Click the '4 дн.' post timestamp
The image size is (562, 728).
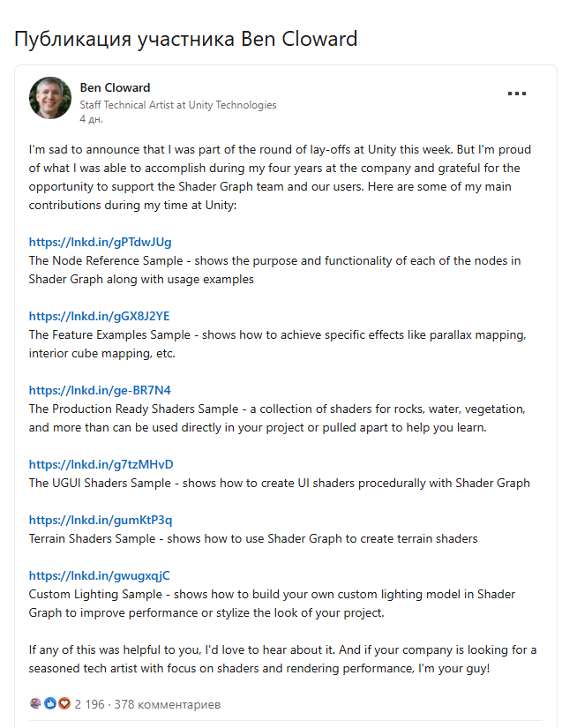pyautogui.click(x=91, y=117)
